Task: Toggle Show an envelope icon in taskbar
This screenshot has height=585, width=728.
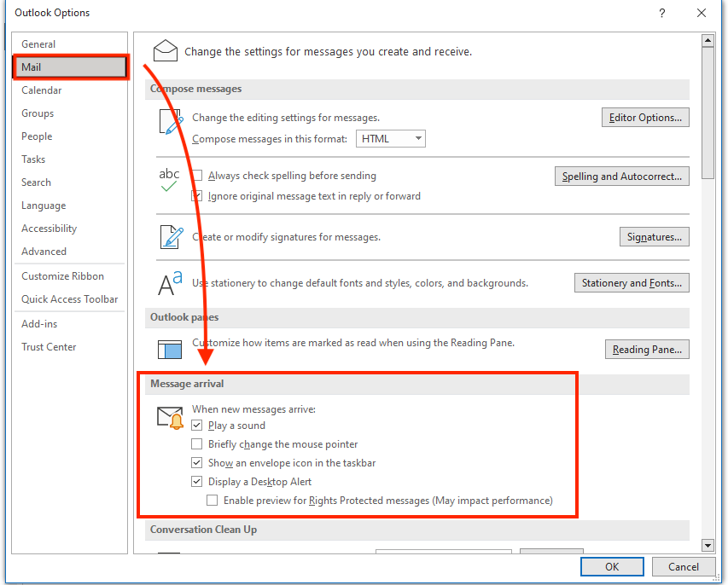Action: tap(197, 462)
